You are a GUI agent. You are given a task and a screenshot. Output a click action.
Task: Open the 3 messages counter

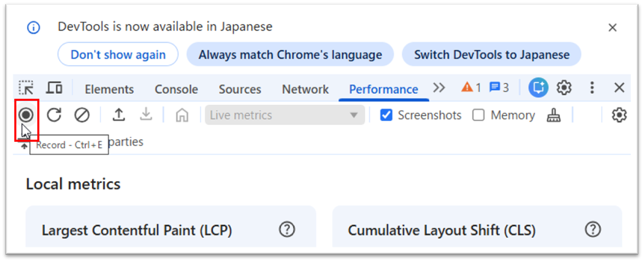[499, 88]
